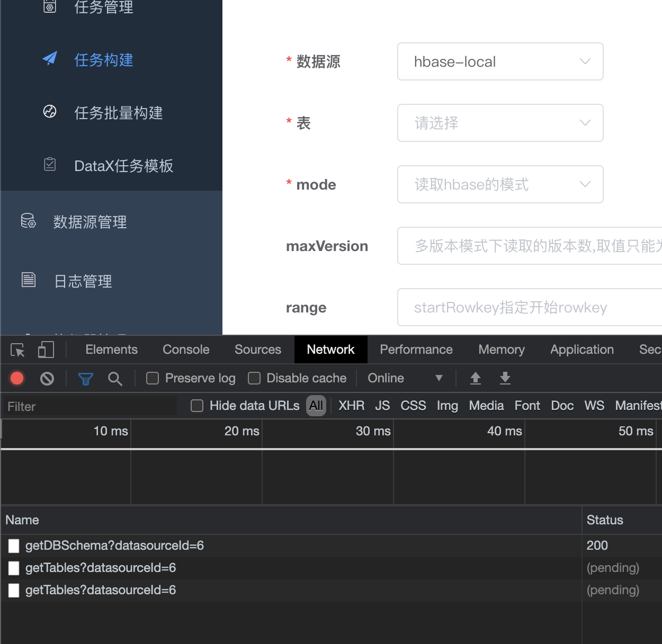The width and height of the screenshot is (662, 644).
Task: Open the 表 请选择 dropdown
Action: click(x=500, y=123)
